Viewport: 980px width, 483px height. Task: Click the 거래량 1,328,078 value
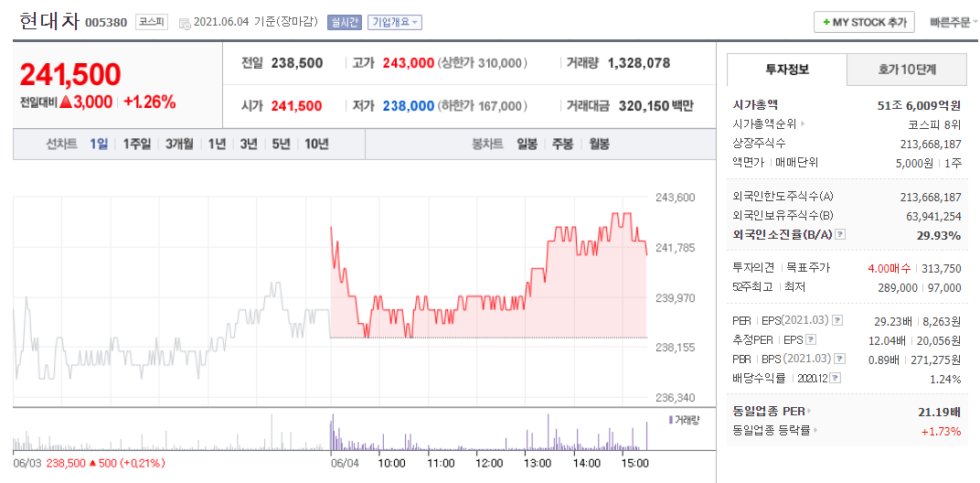tap(639, 62)
